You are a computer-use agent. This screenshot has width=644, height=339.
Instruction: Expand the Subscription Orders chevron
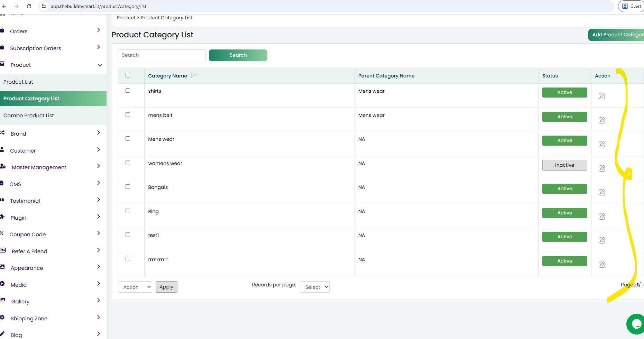pos(99,47)
